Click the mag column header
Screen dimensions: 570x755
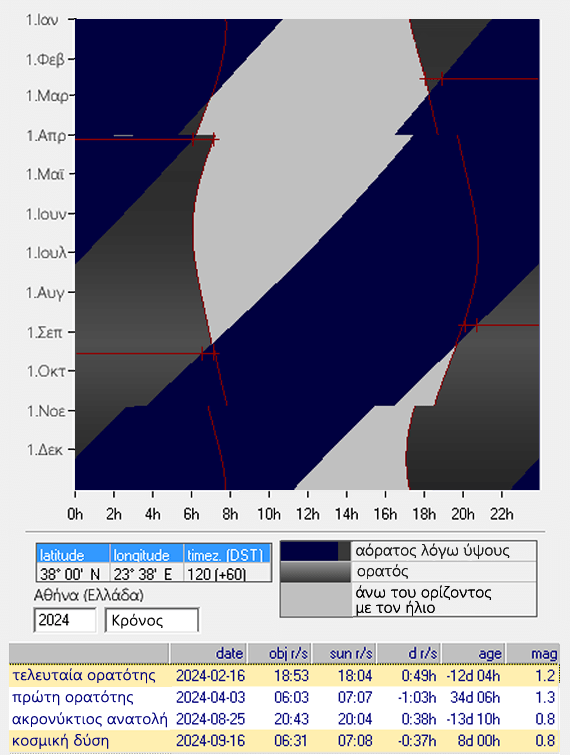click(x=532, y=653)
